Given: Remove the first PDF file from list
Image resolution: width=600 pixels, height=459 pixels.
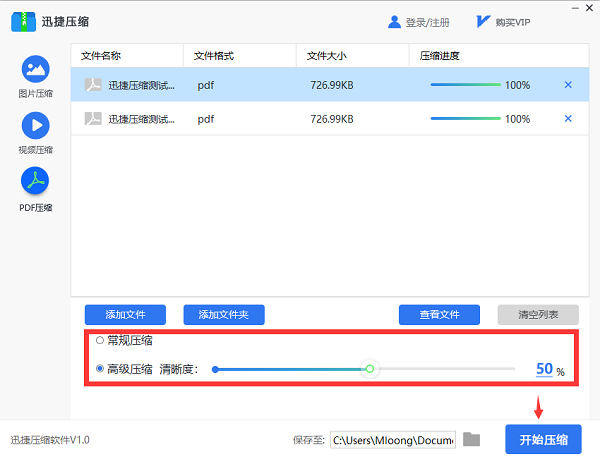Looking at the screenshot, I should click(x=568, y=85).
